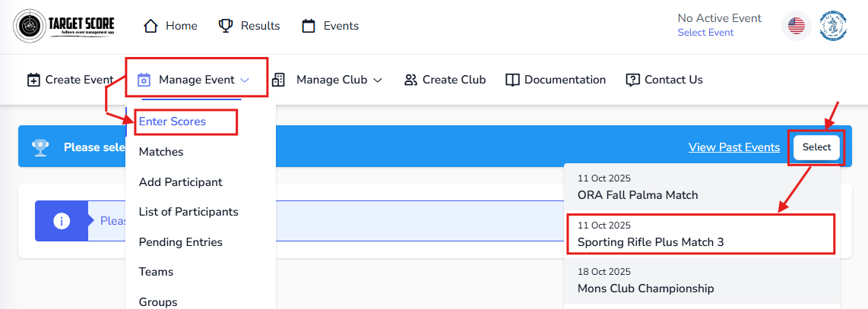Click the Contact Us question icon

[x=632, y=80]
